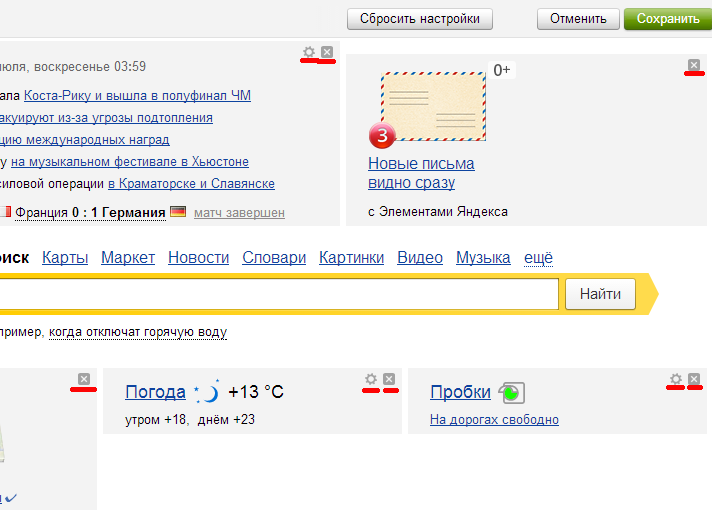Remove the mail promo widget
Viewport: 712px width, 510px height.
click(694, 66)
